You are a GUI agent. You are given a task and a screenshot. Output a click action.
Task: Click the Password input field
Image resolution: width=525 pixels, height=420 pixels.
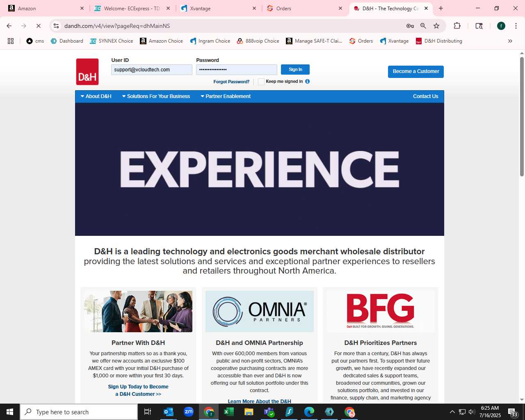tap(237, 70)
